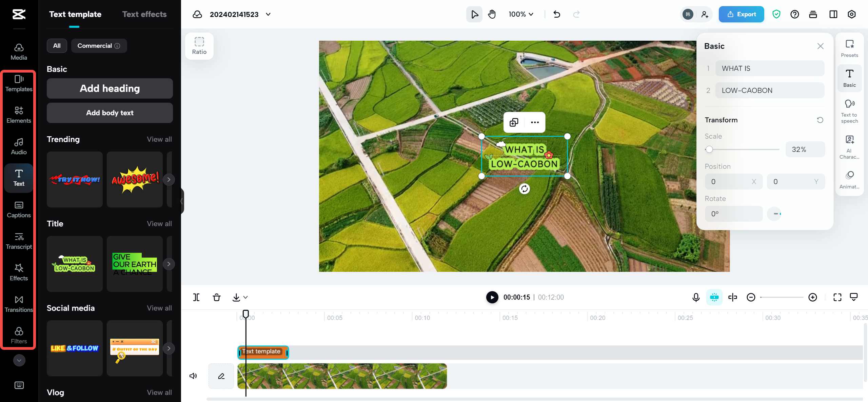Open the Captions sidebar tab
Screen dimensions: 868x402
pyautogui.click(x=19, y=209)
